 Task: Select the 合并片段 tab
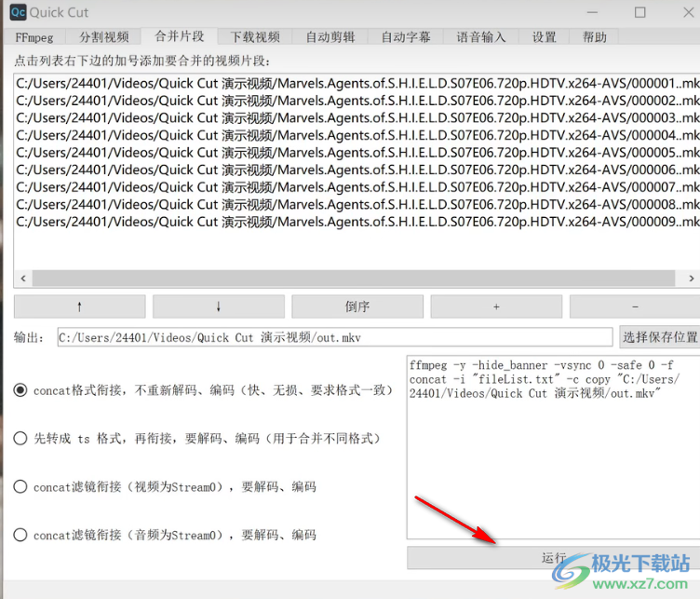point(180,36)
